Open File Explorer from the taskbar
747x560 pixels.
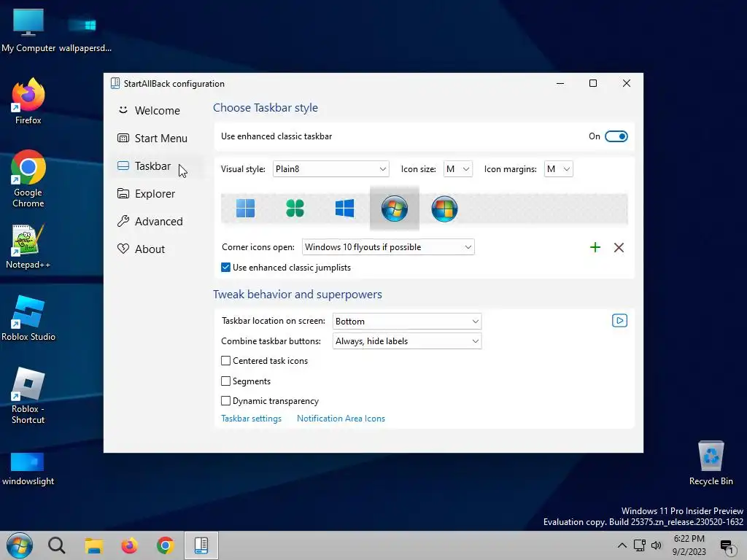(x=94, y=545)
